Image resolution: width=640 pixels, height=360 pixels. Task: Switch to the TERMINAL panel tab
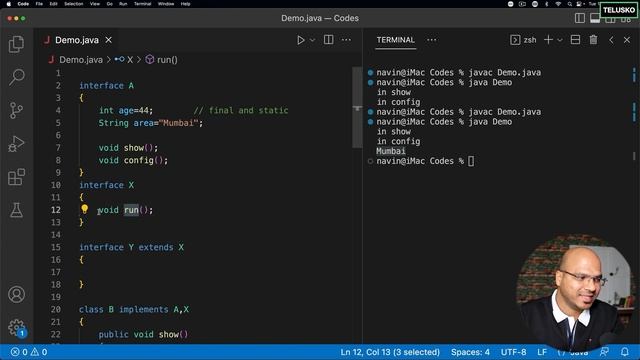tap(396, 40)
